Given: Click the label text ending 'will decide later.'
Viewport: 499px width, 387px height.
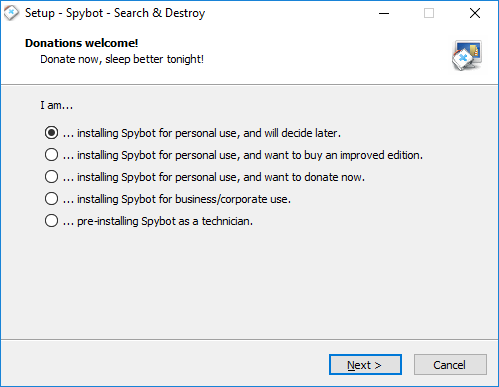Looking at the screenshot, I should point(202,133).
